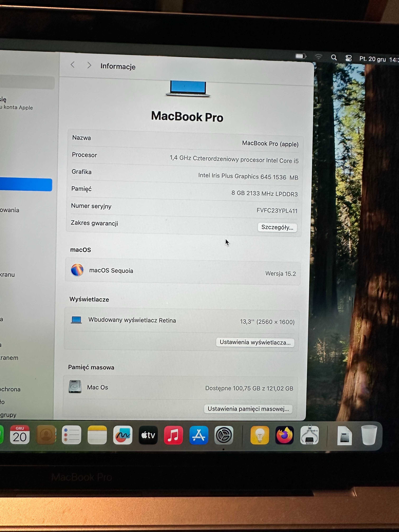Open the disk document icon in Dock
Image resolution: width=399 pixels, height=532 pixels.
(344, 436)
